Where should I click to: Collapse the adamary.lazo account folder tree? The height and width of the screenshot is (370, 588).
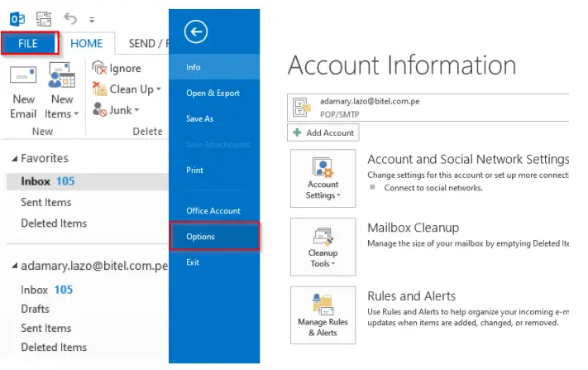[15, 267]
